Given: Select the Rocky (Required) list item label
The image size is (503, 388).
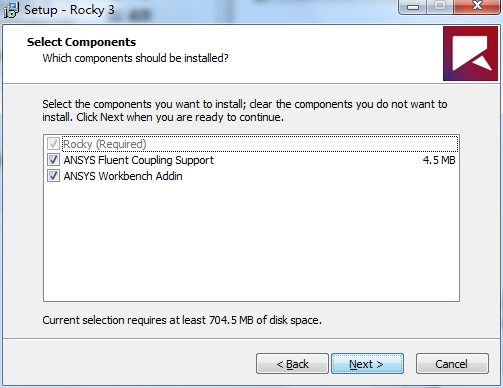Looking at the screenshot, I should point(105,144).
